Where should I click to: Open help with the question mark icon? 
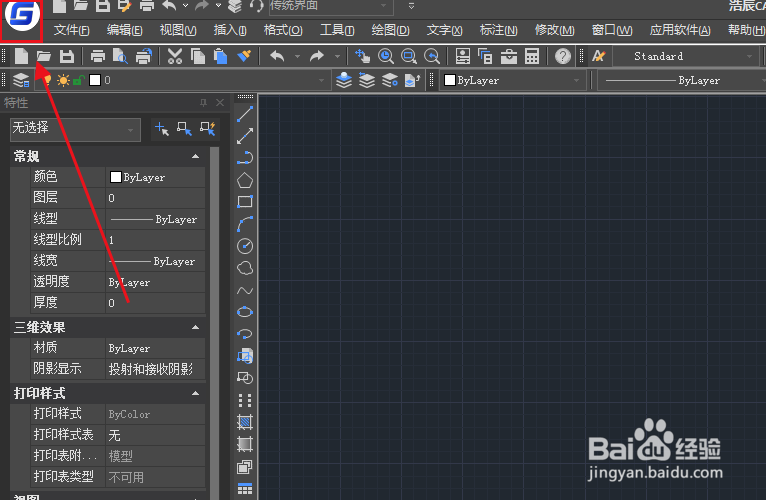click(563, 56)
